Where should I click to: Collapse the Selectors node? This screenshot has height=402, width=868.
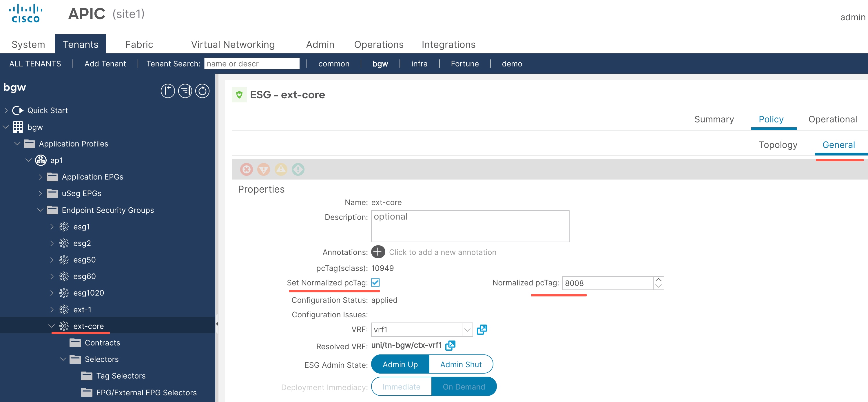63,359
